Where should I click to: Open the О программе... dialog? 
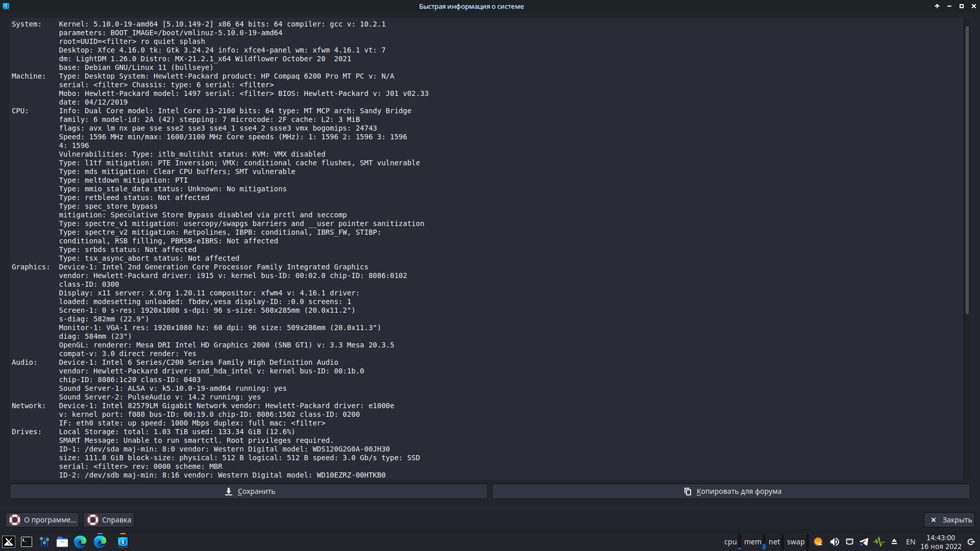tap(42, 520)
